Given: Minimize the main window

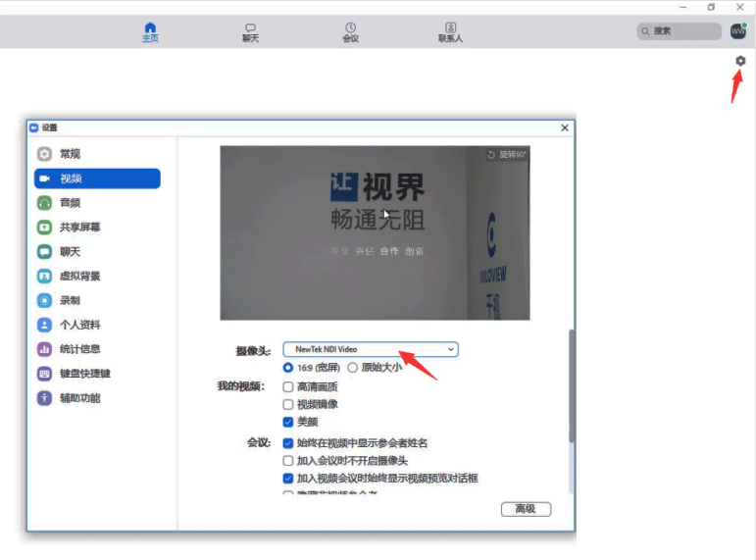Looking at the screenshot, I should 682,7.
